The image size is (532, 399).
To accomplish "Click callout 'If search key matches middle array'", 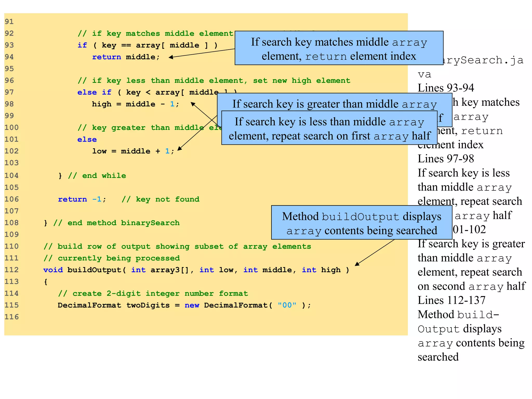I will coord(339,48).
